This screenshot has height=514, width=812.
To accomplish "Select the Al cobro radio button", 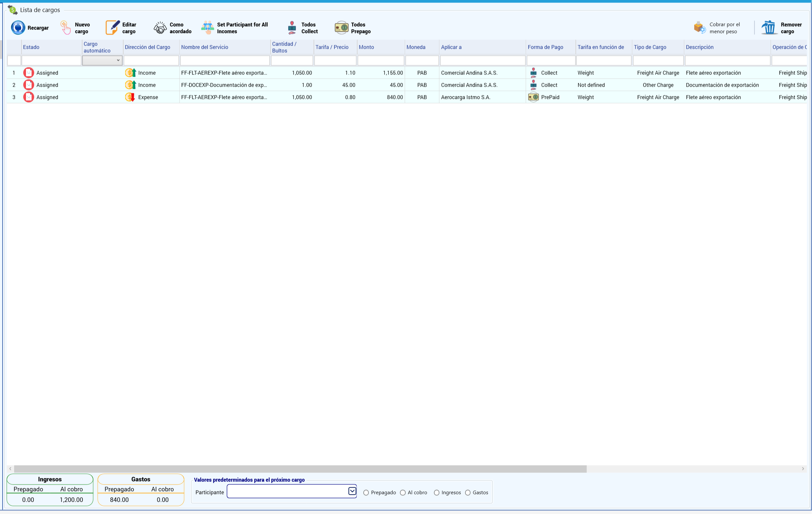I will (x=402, y=492).
